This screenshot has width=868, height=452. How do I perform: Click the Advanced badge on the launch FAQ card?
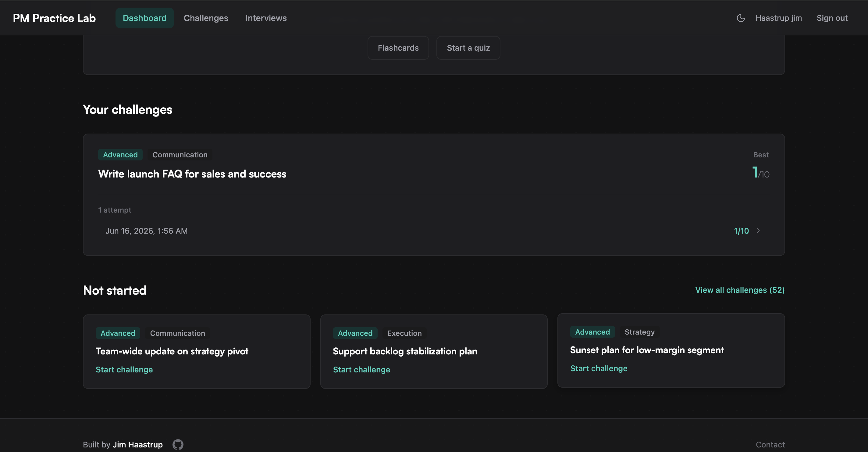pyautogui.click(x=120, y=155)
